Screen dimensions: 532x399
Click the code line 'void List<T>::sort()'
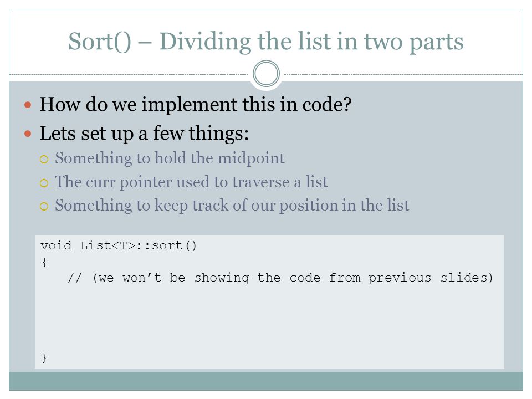pyautogui.click(x=119, y=245)
